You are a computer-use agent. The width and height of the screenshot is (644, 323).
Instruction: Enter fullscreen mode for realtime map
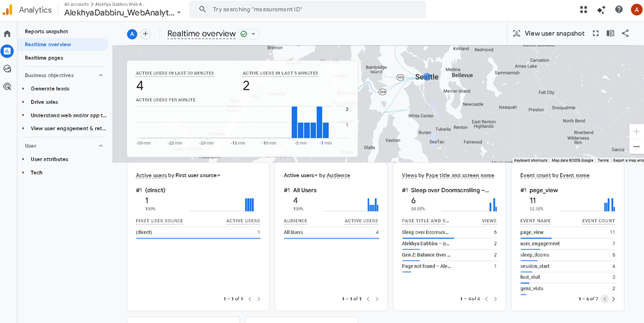coord(596,34)
